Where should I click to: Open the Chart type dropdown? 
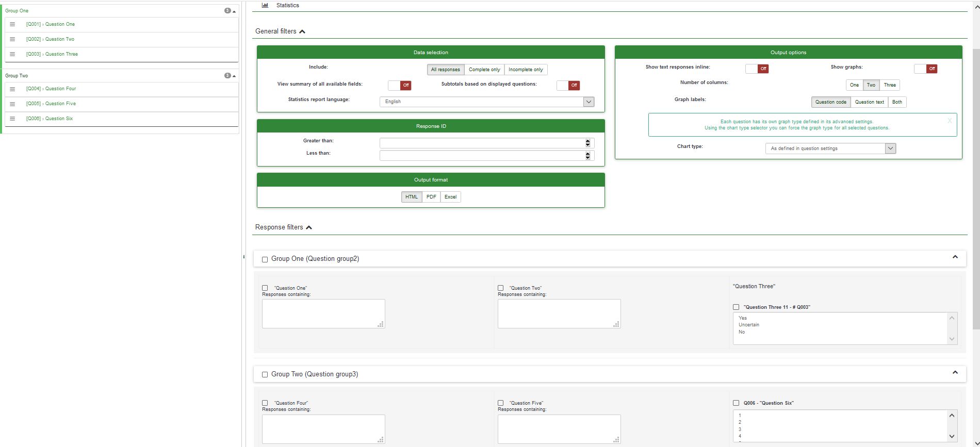(x=830, y=148)
